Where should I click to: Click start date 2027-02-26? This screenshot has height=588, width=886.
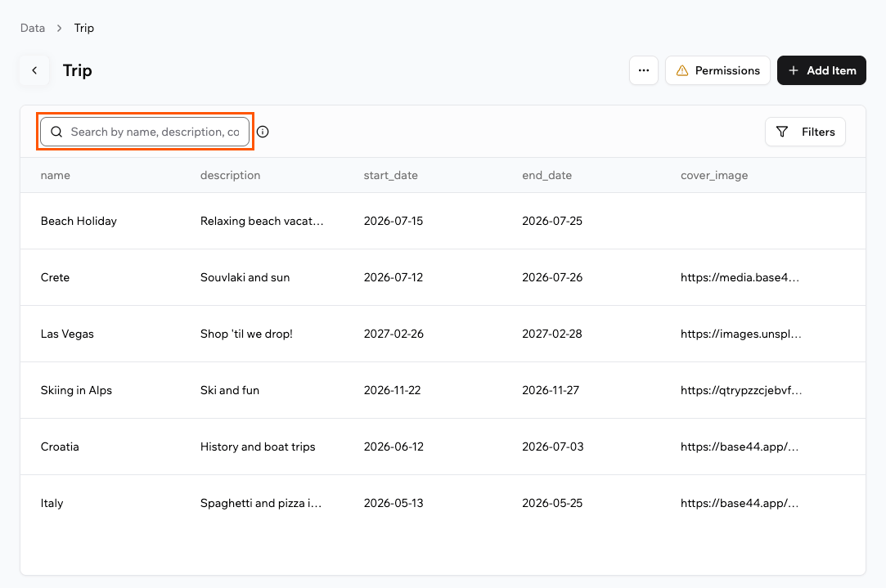pos(394,334)
